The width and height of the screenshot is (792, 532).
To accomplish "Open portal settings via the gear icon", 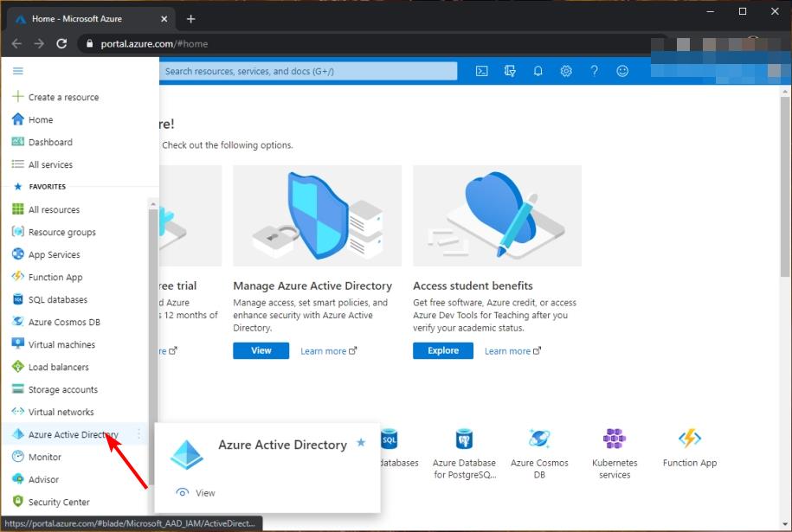I will (x=566, y=71).
